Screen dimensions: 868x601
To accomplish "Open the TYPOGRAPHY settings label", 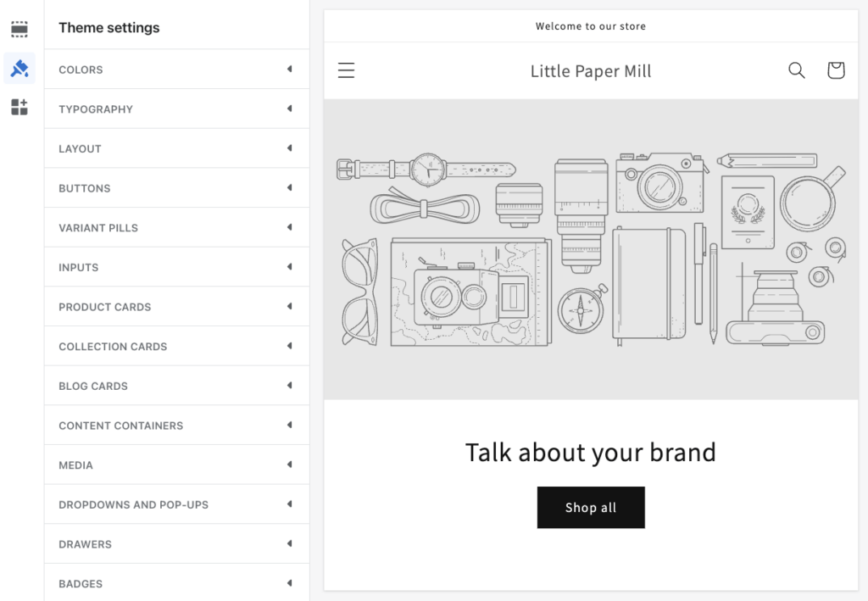I will [x=96, y=109].
